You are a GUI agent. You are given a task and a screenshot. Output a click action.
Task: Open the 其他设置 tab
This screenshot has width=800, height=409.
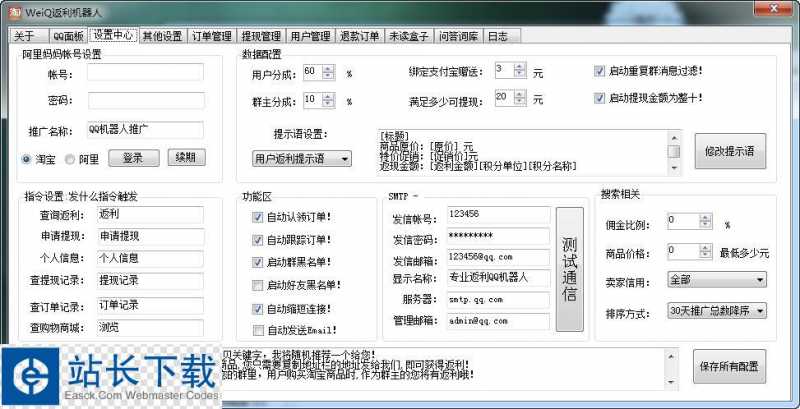162,36
